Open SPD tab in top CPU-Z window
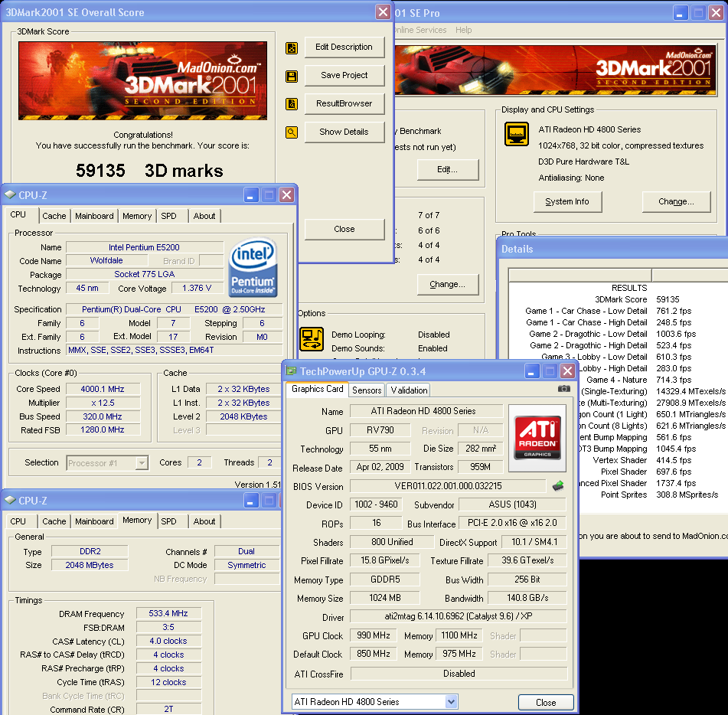Viewport: 728px width, 715px height. click(x=168, y=216)
